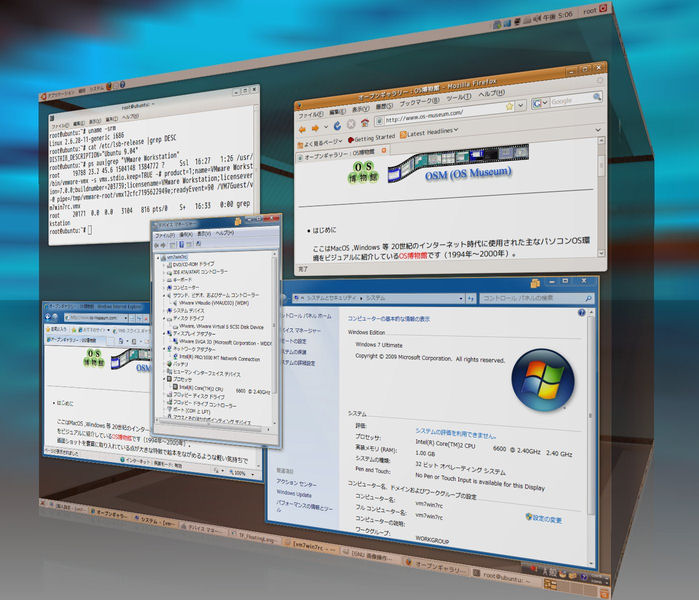Click the Firefox URL field
This screenshot has width=699, height=600.
[444, 114]
